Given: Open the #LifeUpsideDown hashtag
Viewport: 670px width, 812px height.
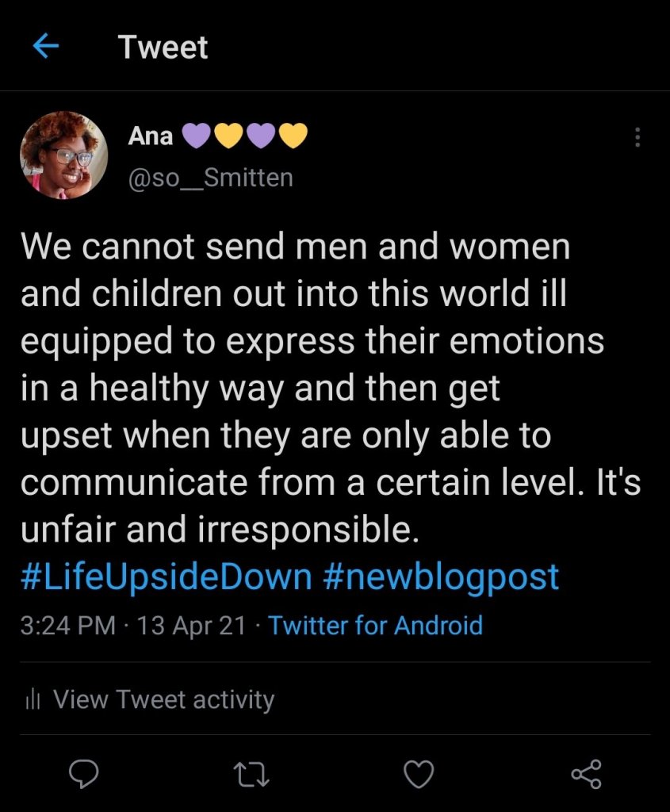Looking at the screenshot, I should tap(166, 576).
